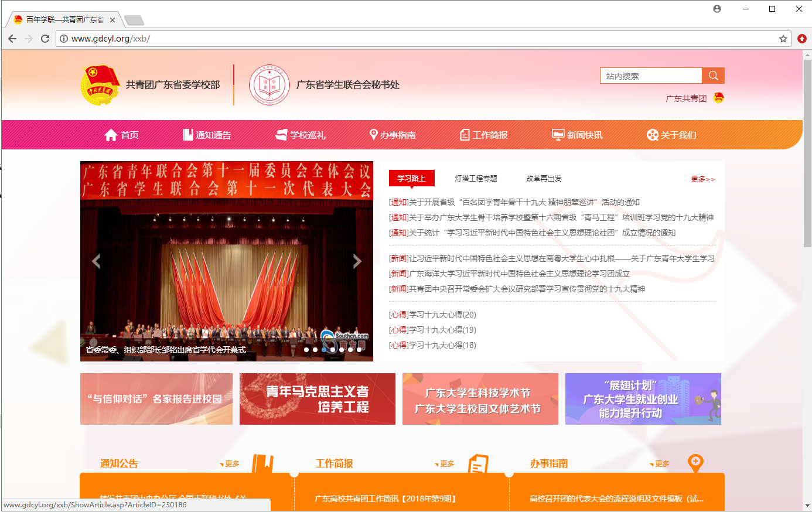Open 更多>> link in the news panel
The width and height of the screenshot is (812, 512).
702,179
